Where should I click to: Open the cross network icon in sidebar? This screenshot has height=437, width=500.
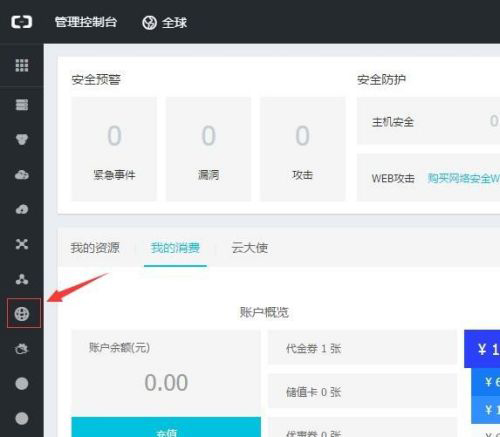point(22,244)
